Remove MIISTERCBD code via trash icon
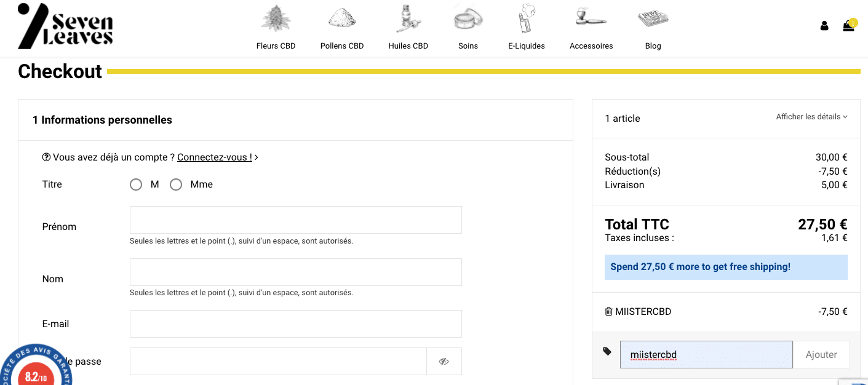This screenshot has height=385, width=868. tap(608, 312)
